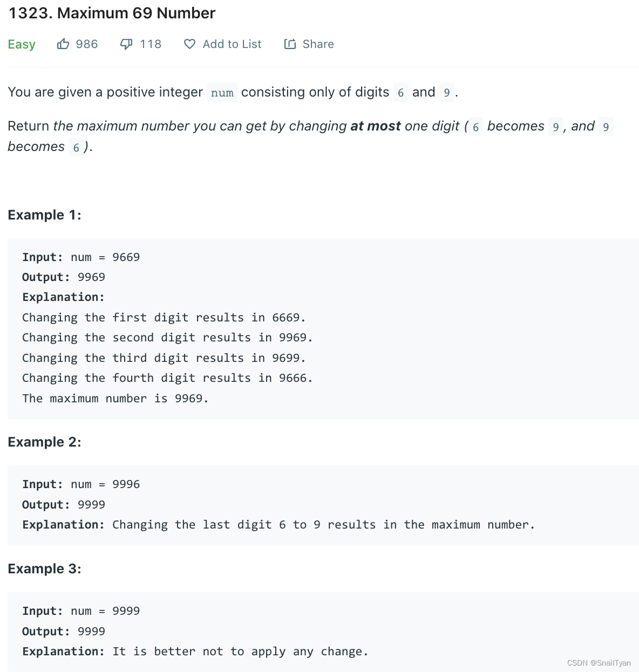Click the Example 2 heading
Viewport: 639px width, 672px height.
(x=44, y=442)
